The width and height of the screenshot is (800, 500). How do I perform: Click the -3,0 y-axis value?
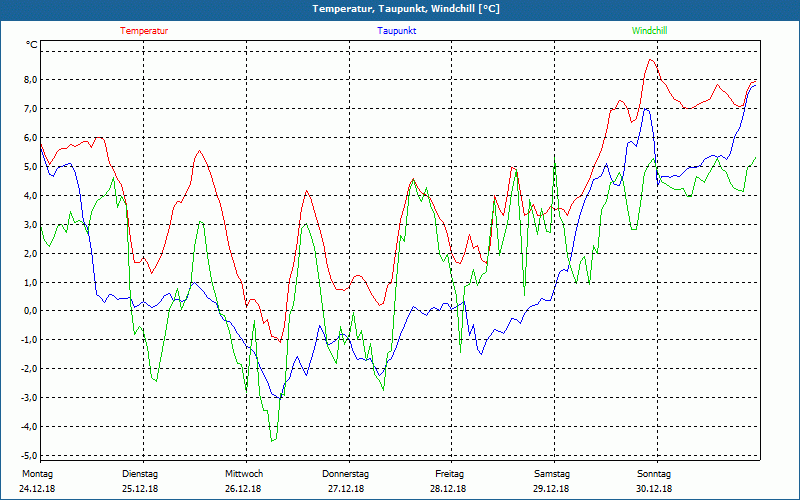click(x=28, y=398)
